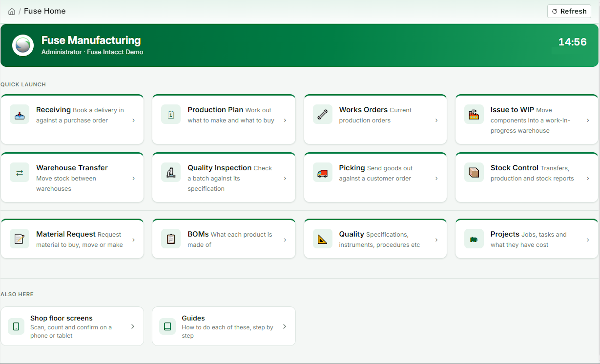Image resolution: width=600 pixels, height=364 pixels.
Task: Click the Projects title
Action: click(505, 234)
